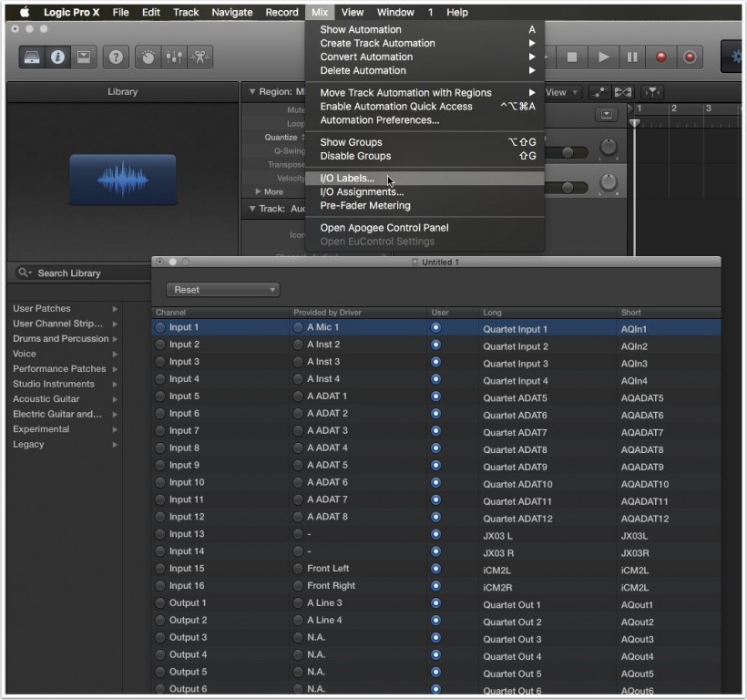Click the JX03 L long label cell
This screenshot has width=747, height=700.
(497, 536)
